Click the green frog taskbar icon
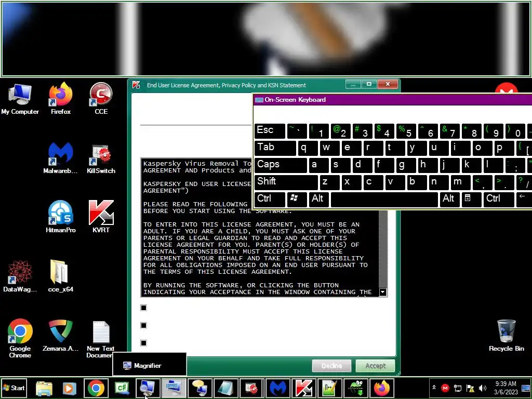 356,388
